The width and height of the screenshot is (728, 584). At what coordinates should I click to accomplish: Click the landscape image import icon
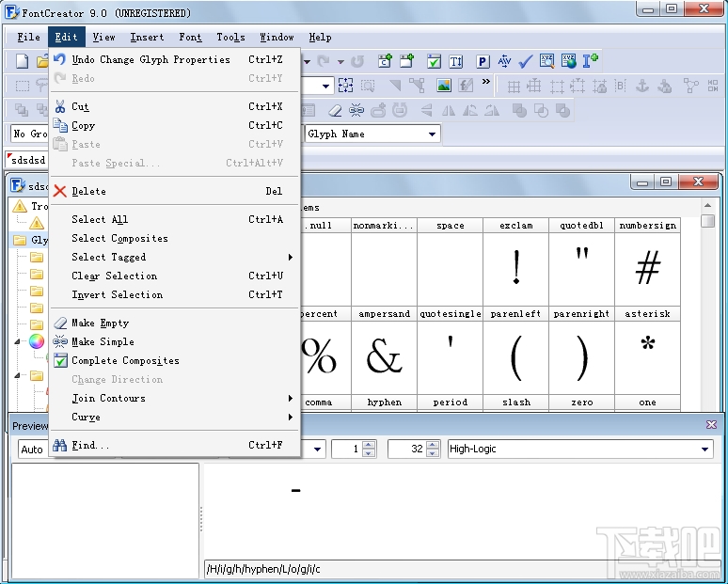coord(444,86)
